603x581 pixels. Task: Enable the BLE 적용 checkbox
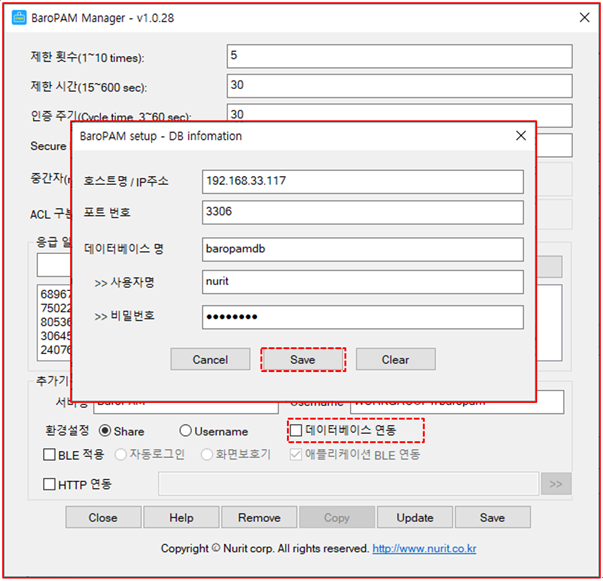coord(49,454)
